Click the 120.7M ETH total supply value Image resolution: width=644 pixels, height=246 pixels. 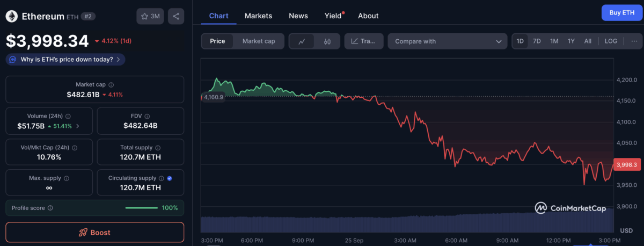pos(141,157)
